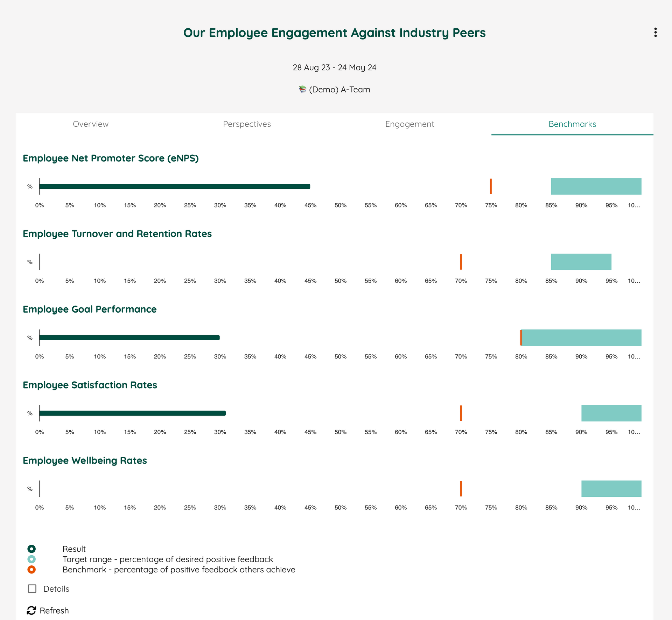Click the page title Our Employee Engagement Against Industry Peers
Image resolution: width=672 pixels, height=620 pixels.
[x=335, y=33]
